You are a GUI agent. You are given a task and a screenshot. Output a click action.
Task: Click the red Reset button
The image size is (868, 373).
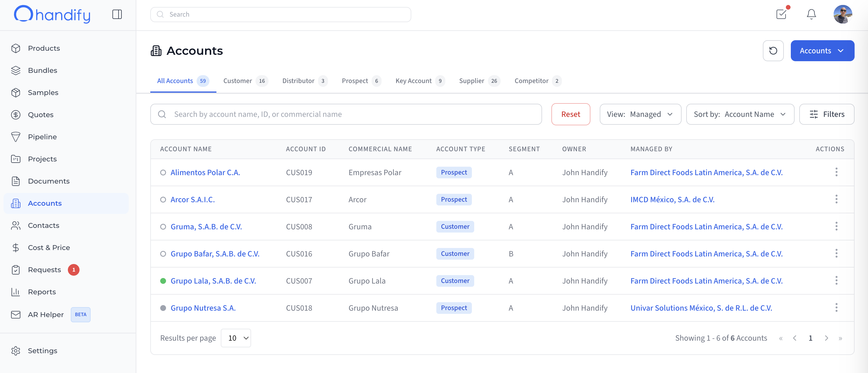click(571, 114)
